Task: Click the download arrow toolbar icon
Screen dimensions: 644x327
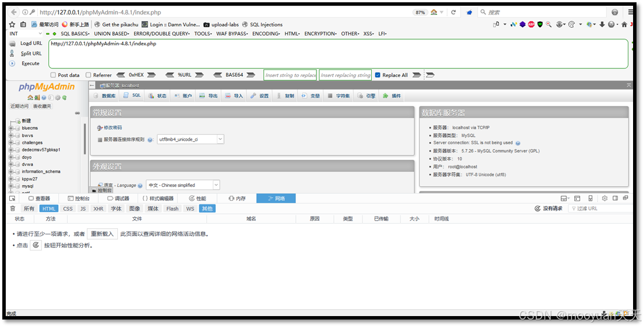Action: click(602, 24)
